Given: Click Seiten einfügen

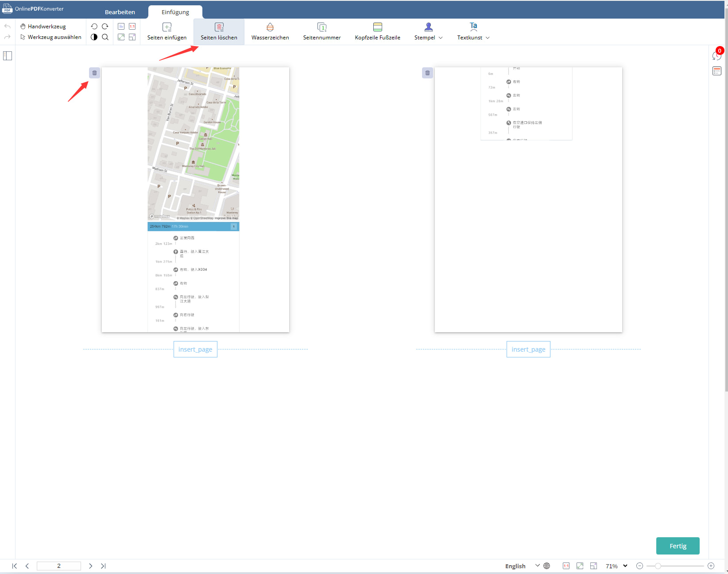Looking at the screenshot, I should pos(167,32).
